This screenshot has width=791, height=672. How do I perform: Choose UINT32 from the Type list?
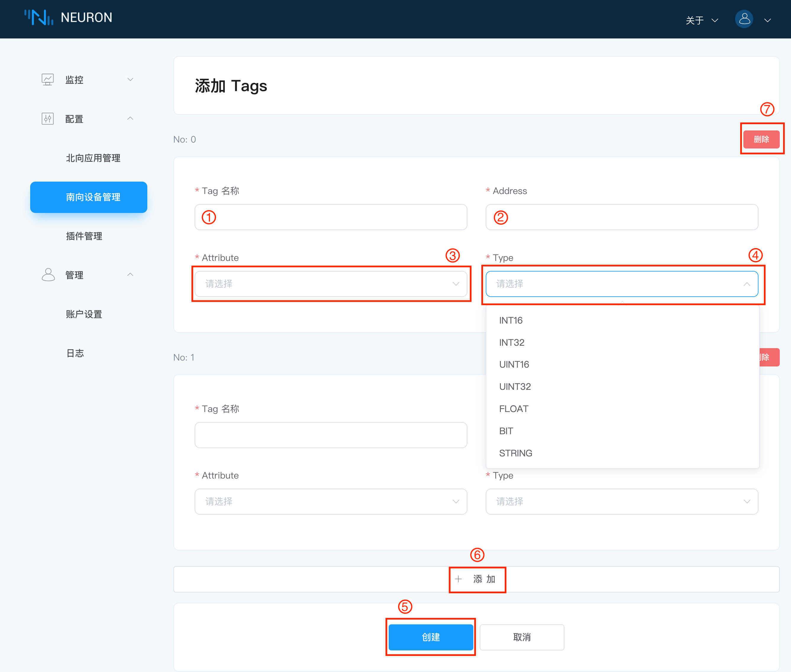point(623,387)
